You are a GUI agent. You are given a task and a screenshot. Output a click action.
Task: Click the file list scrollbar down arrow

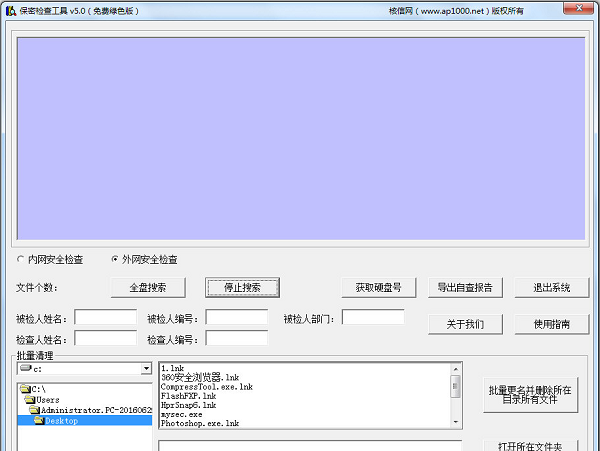pyautogui.click(x=456, y=422)
